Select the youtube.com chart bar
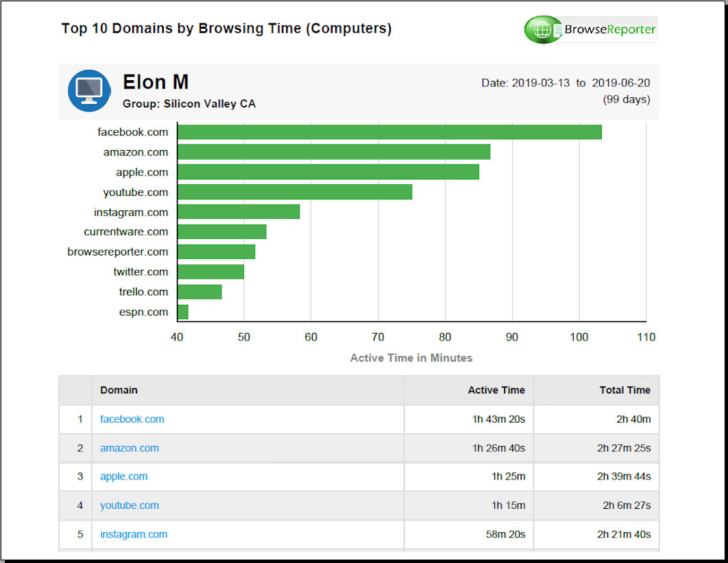 point(295,192)
